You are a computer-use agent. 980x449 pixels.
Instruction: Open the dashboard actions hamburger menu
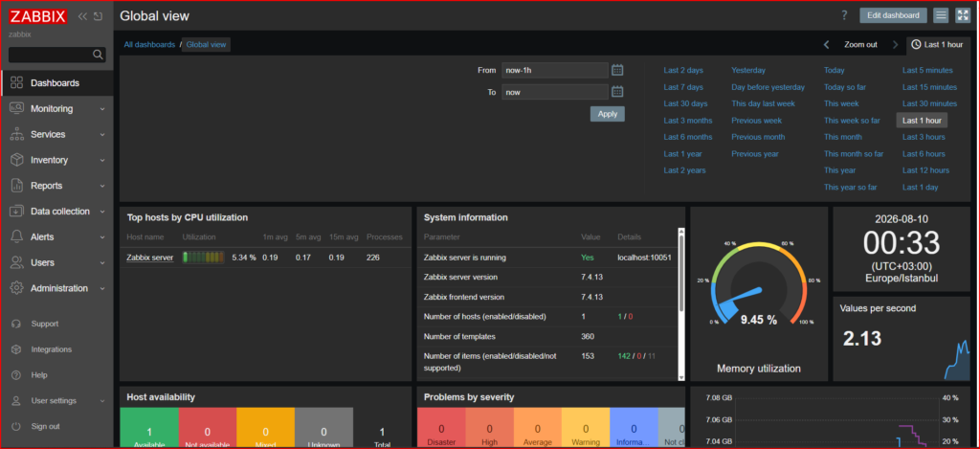coord(940,15)
